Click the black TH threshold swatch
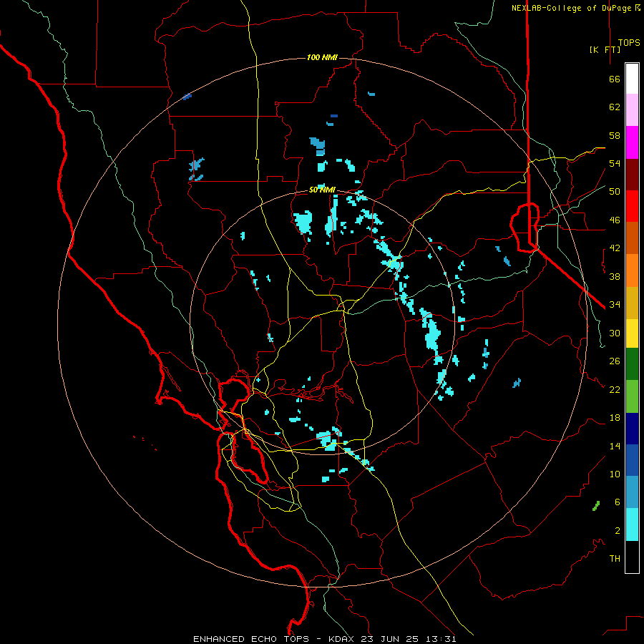 [x=632, y=557]
